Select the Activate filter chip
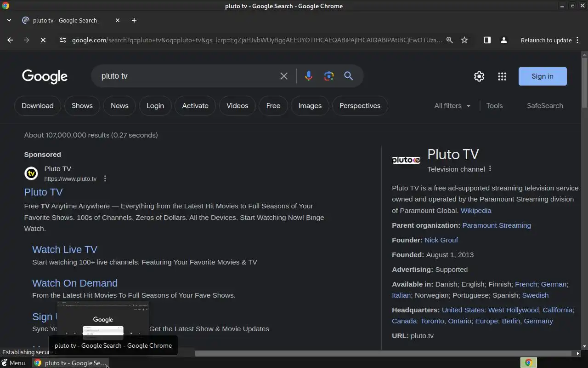Viewport: 588px width, 368px height. tap(195, 106)
